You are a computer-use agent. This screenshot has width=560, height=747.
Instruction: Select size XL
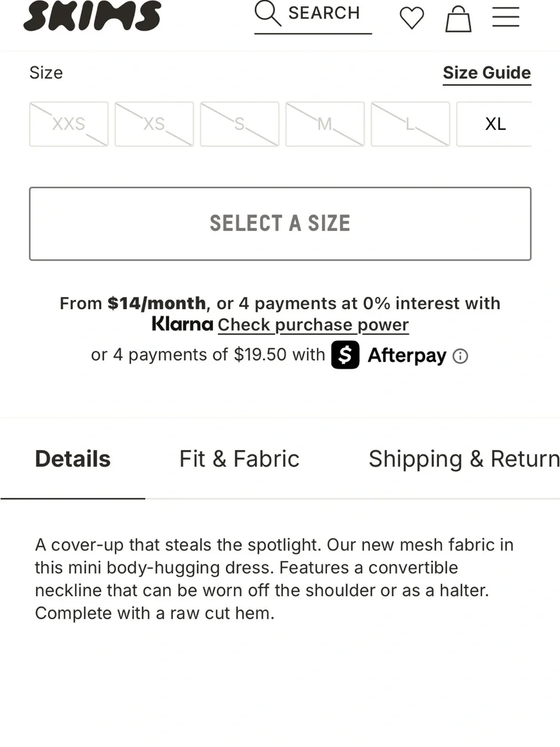(494, 124)
